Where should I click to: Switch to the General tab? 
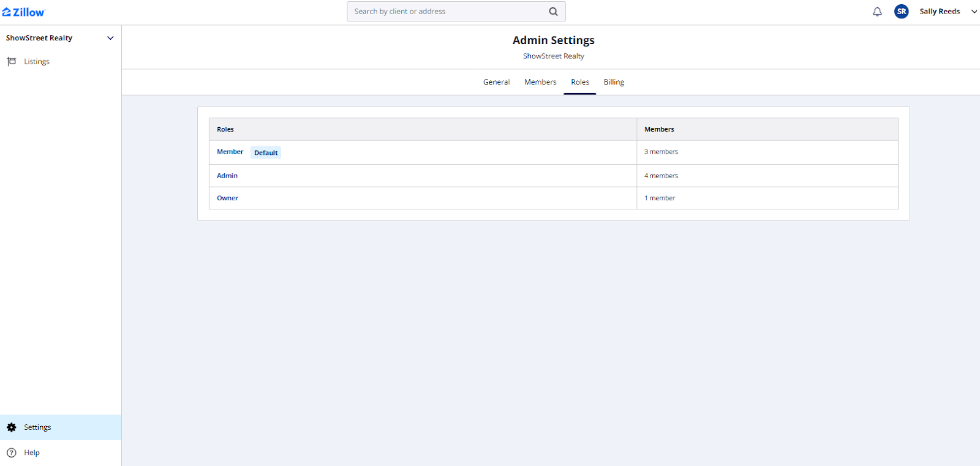pyautogui.click(x=496, y=82)
